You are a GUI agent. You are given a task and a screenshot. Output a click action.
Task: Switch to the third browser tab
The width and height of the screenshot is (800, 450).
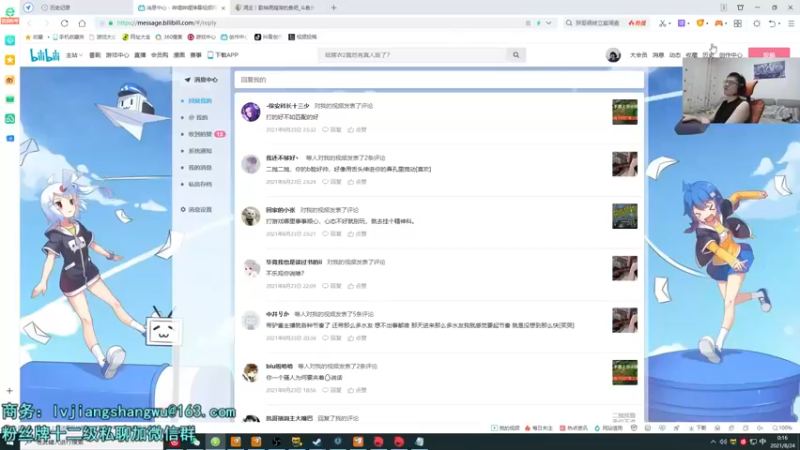click(x=278, y=8)
